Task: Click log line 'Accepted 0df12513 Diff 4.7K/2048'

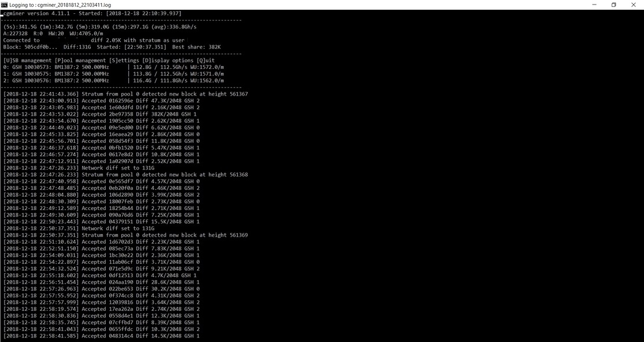Action: click(x=100, y=275)
